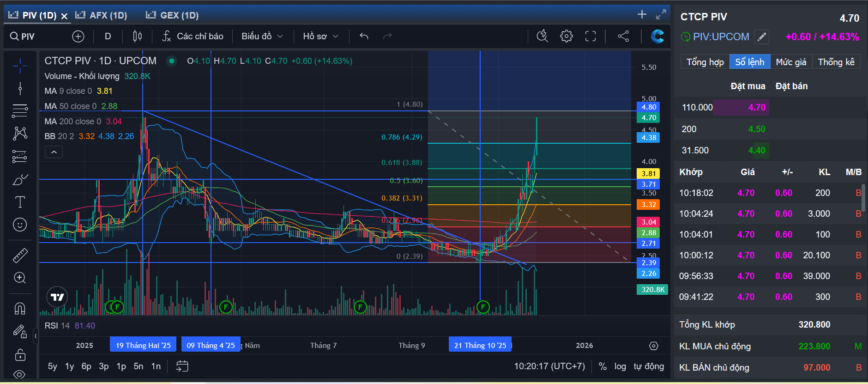Open the PIV symbol search
This screenshot has height=384, width=868.
pos(23,36)
